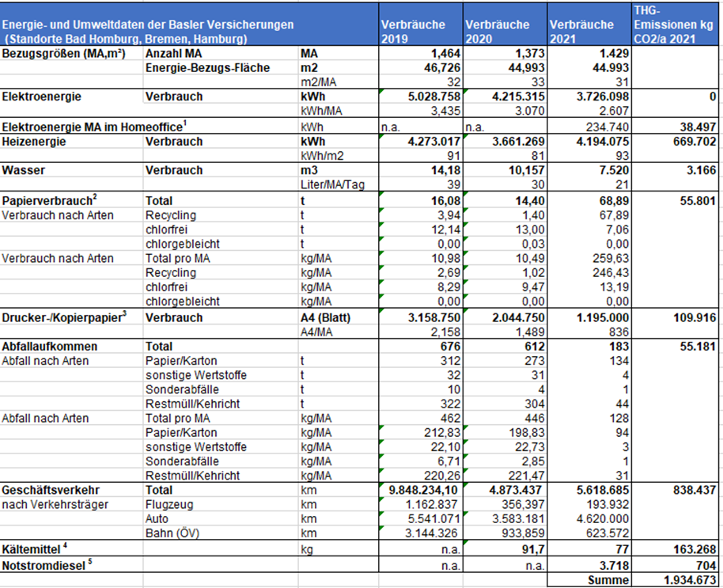Click the waste emissions value 55.181
The width and height of the screenshot is (723, 588).
(x=698, y=347)
